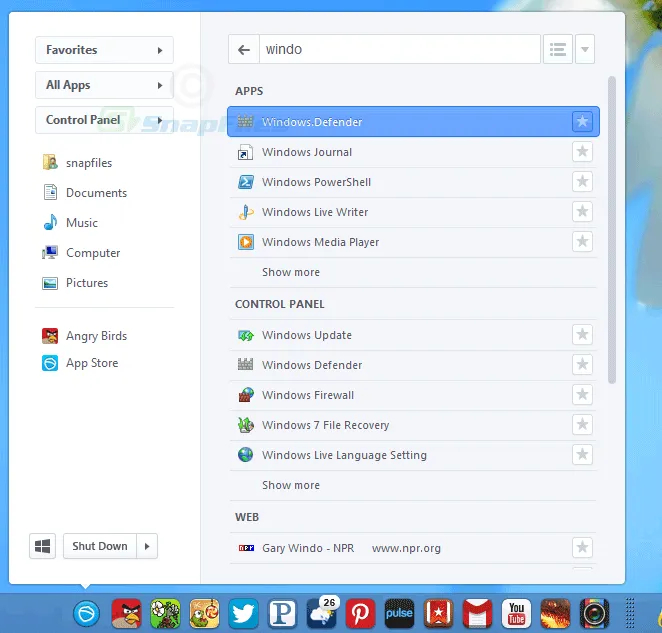Open the snapfiles user folder
This screenshot has width=662, height=633.
(x=77, y=163)
